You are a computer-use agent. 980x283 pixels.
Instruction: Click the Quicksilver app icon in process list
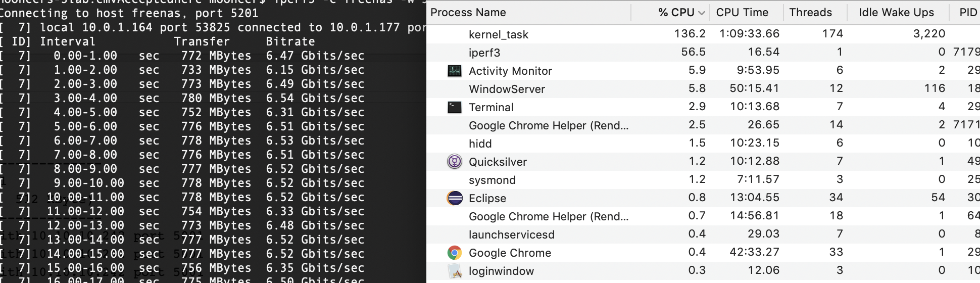tap(455, 162)
